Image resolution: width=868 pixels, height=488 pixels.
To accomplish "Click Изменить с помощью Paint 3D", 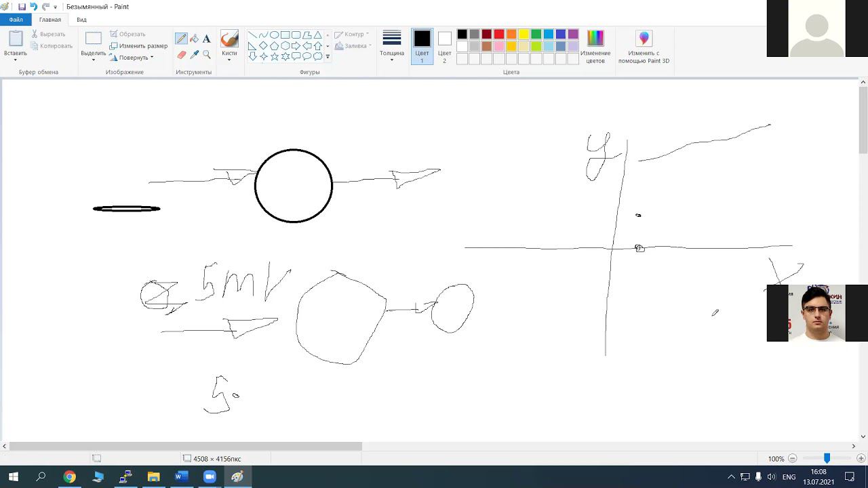I will 644,47.
